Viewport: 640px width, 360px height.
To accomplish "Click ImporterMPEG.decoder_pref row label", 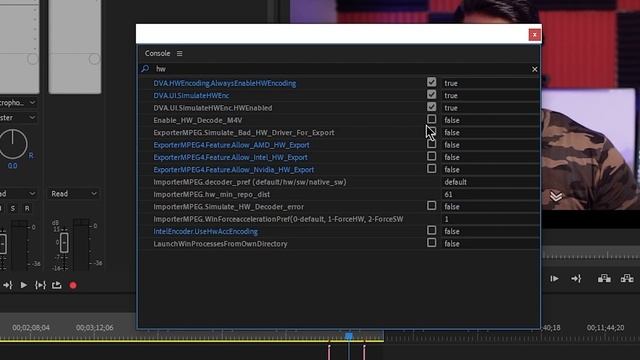I will click(249, 182).
